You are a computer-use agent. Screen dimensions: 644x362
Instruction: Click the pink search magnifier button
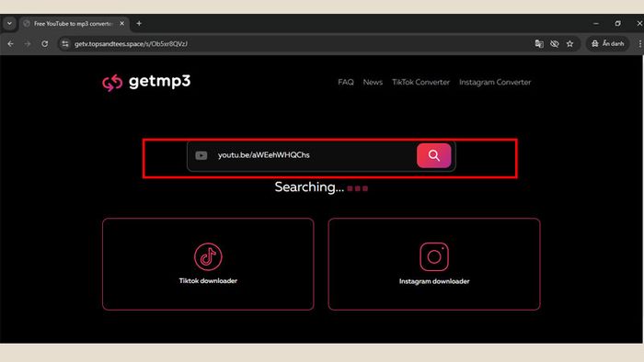(433, 155)
